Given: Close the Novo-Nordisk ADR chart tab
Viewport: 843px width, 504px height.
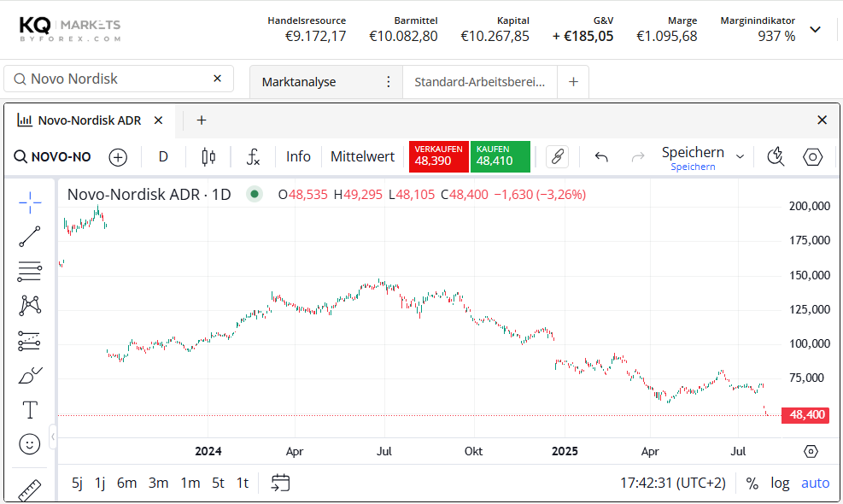Looking at the screenshot, I should (158, 120).
